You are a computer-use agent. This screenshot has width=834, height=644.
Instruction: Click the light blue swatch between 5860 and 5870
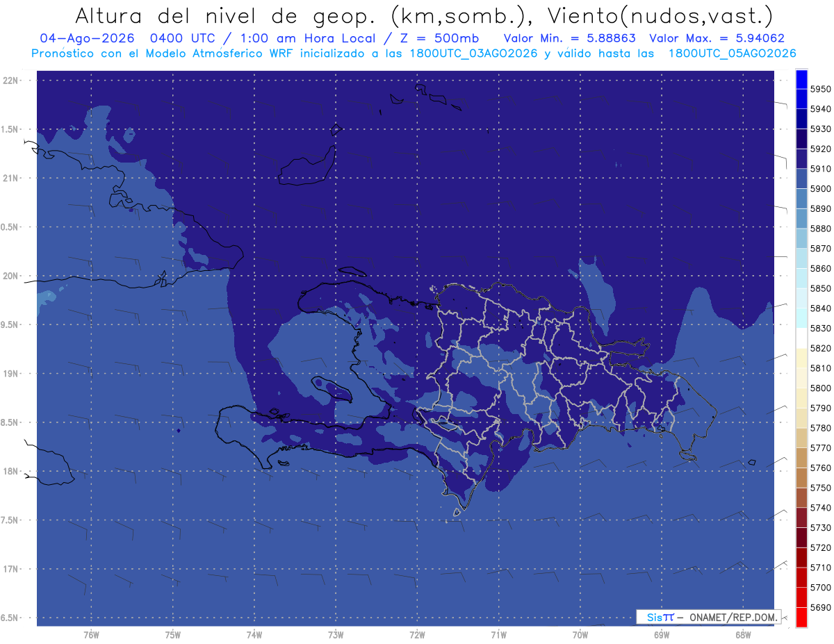(x=801, y=258)
